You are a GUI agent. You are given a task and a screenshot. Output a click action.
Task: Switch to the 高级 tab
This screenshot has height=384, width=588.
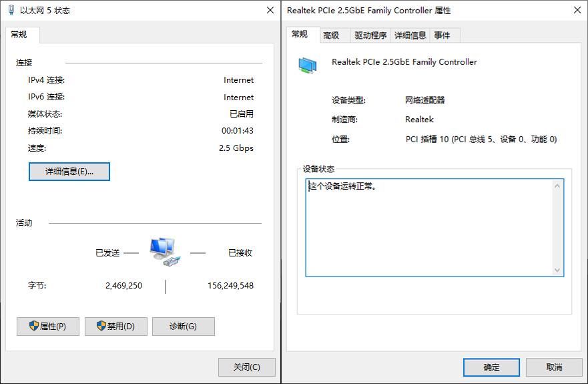331,35
